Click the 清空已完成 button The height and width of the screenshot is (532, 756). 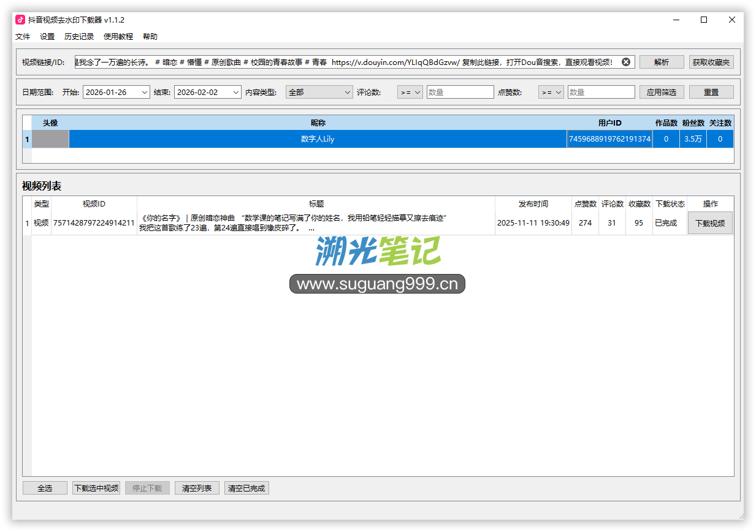[246, 488]
